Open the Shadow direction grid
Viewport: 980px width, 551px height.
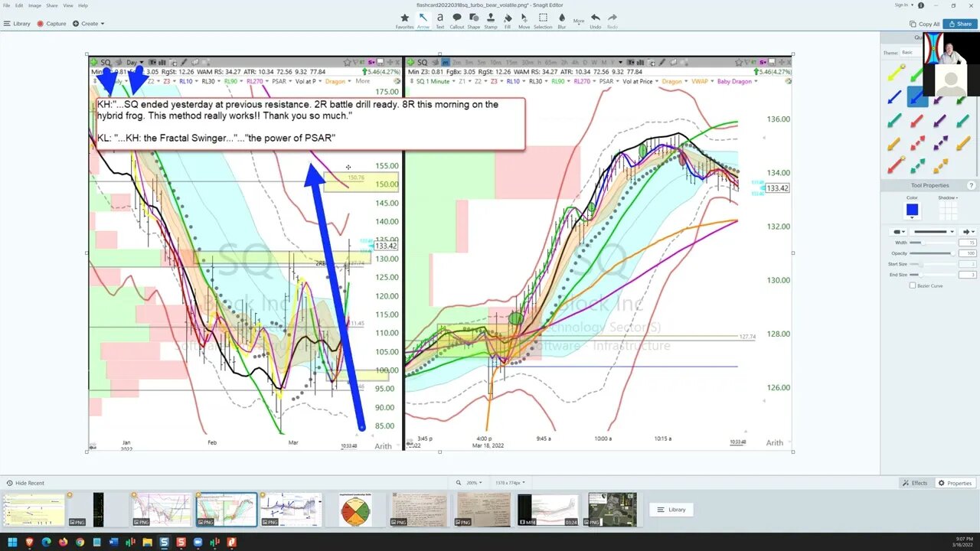[948, 210]
